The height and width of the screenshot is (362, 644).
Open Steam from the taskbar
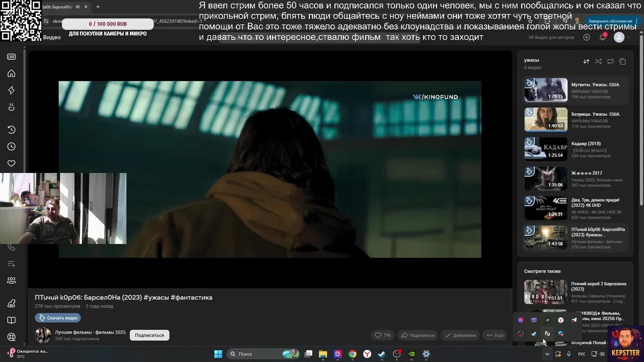coord(382,354)
